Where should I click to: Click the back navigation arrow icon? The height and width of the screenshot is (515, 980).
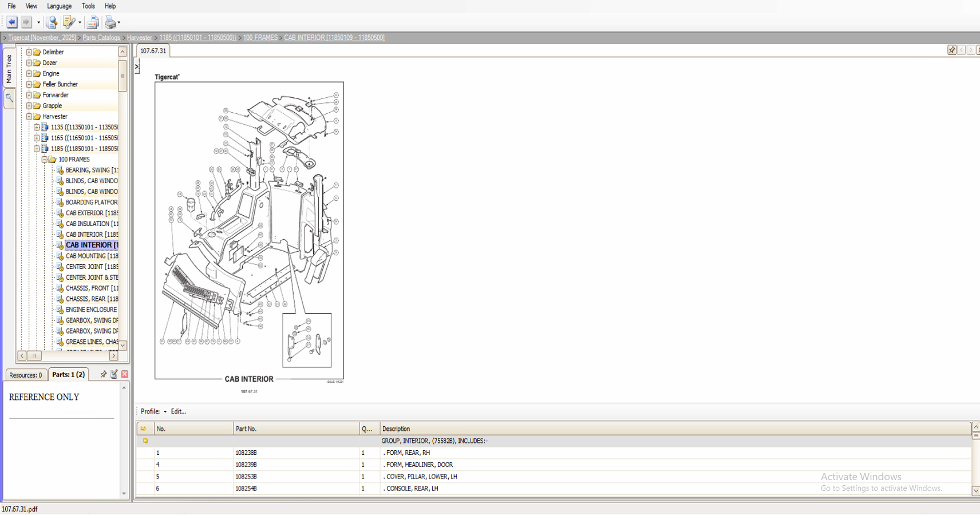coord(11,22)
